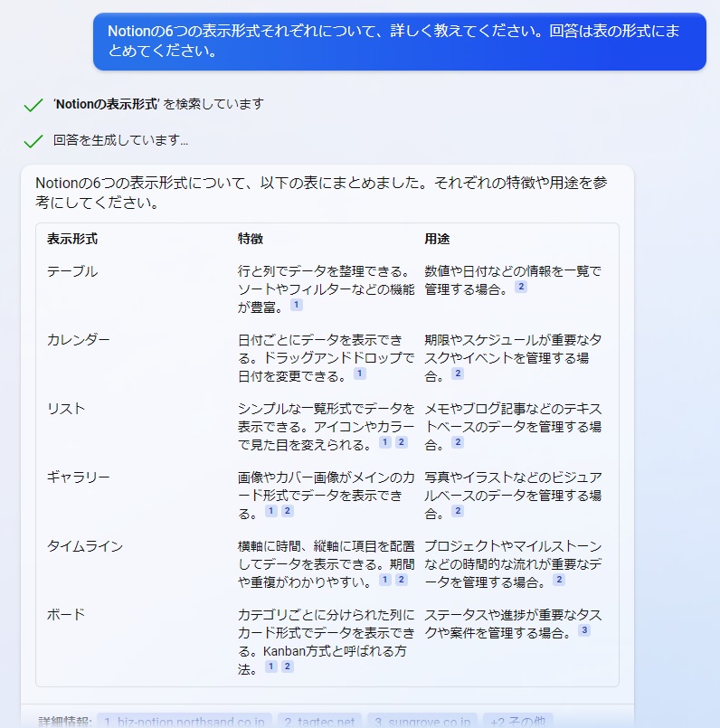Open citation 1 in the タイムライン 特徴 cell
The width and height of the screenshot is (720, 728).
tap(385, 580)
